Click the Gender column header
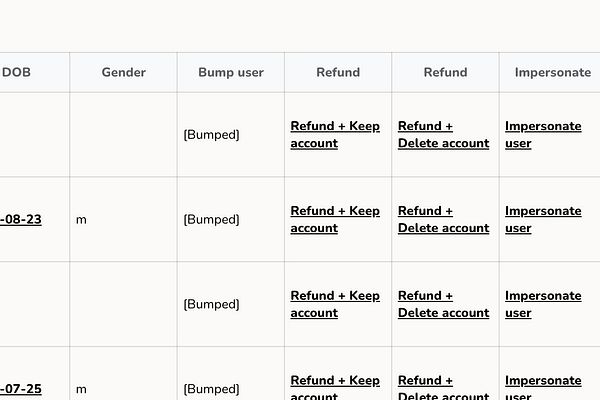The height and width of the screenshot is (400, 600). (123, 72)
